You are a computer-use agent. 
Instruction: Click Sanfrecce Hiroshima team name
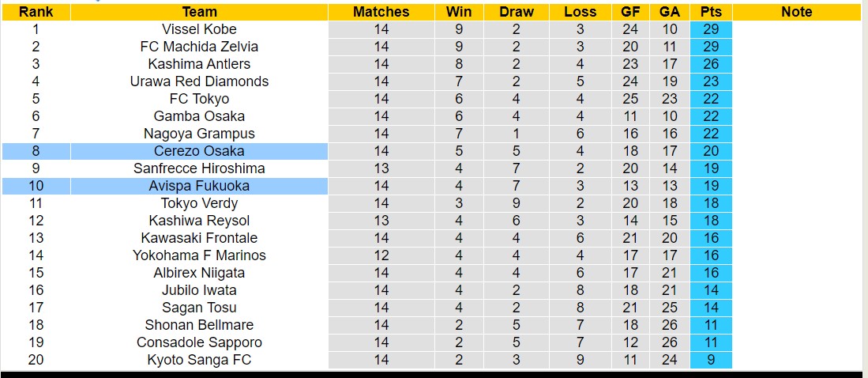(x=199, y=168)
